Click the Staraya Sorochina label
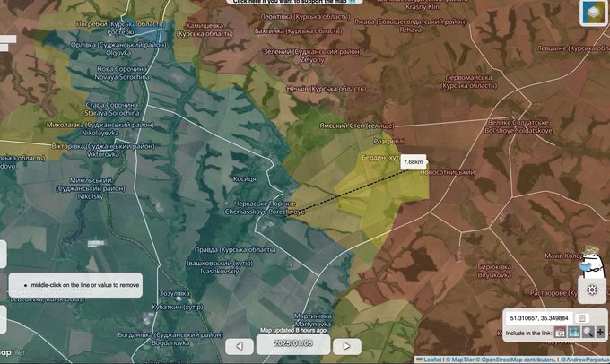 (x=111, y=113)
